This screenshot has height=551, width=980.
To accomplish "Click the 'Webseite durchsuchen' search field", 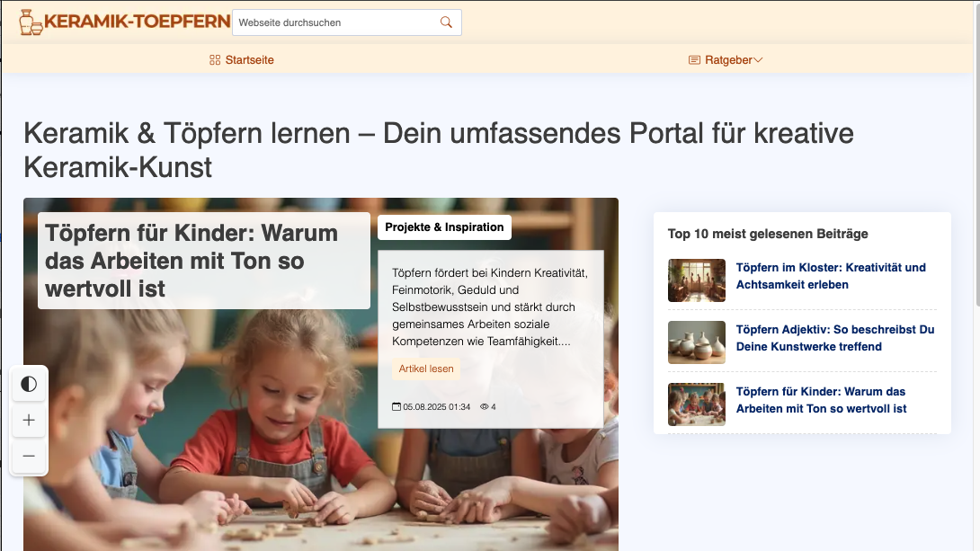I will (x=334, y=22).
